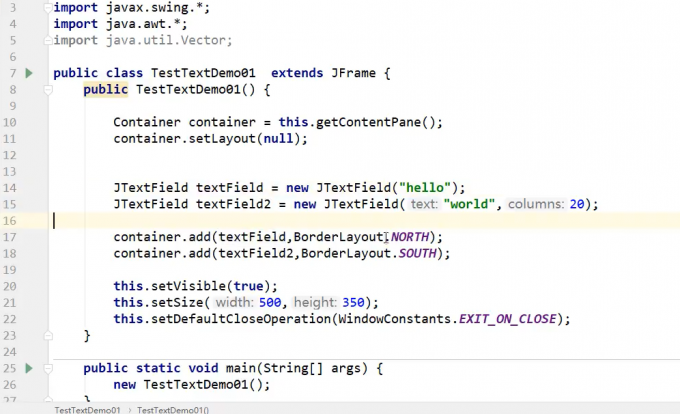Viewport: 680px width, 414px height.
Task: Collapse the import block at java.util.Vector line
Action: [47, 41]
